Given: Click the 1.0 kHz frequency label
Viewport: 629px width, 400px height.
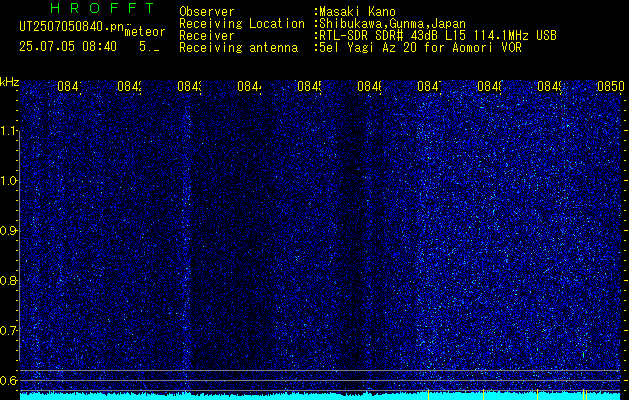Looking at the screenshot, I should tap(9, 181).
